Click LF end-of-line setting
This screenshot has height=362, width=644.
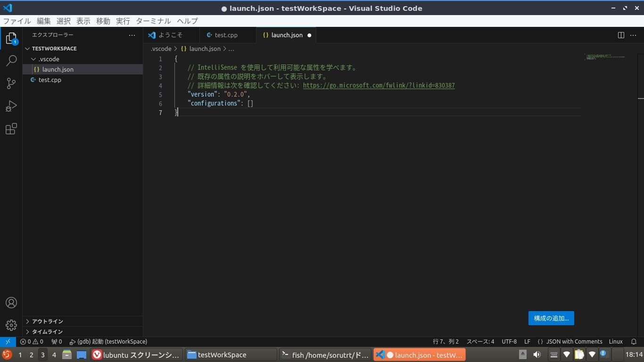[527, 342]
